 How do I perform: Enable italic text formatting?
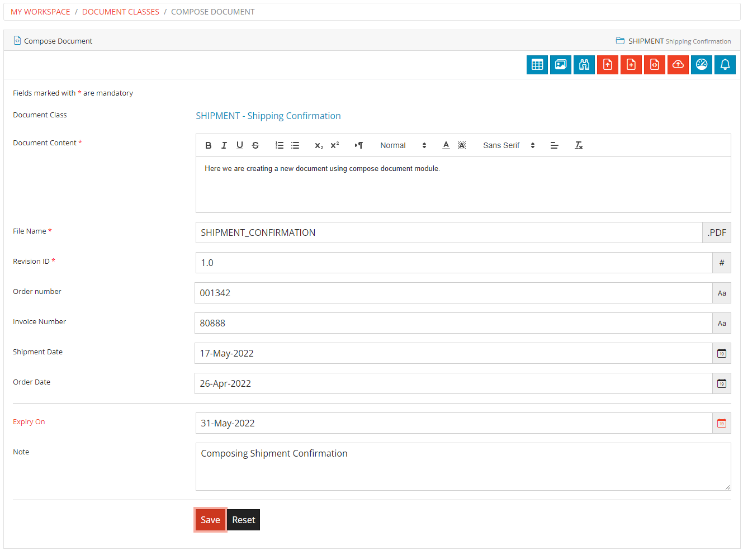(224, 145)
